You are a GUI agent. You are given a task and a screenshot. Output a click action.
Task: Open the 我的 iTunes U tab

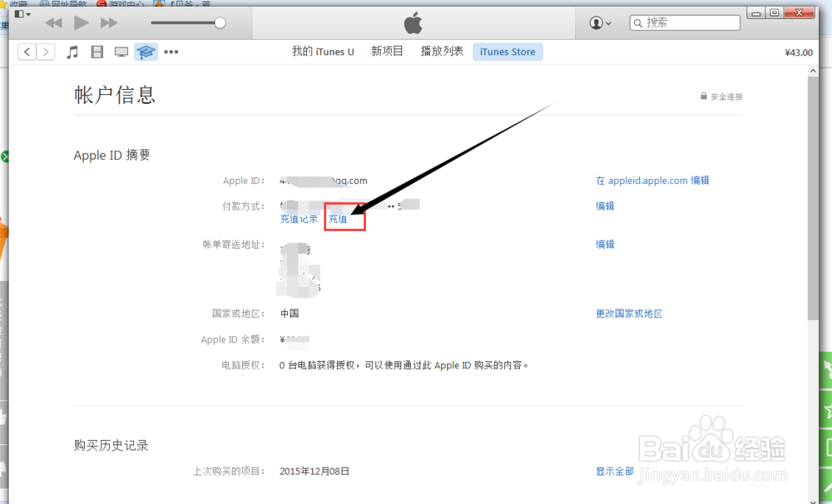click(x=323, y=52)
